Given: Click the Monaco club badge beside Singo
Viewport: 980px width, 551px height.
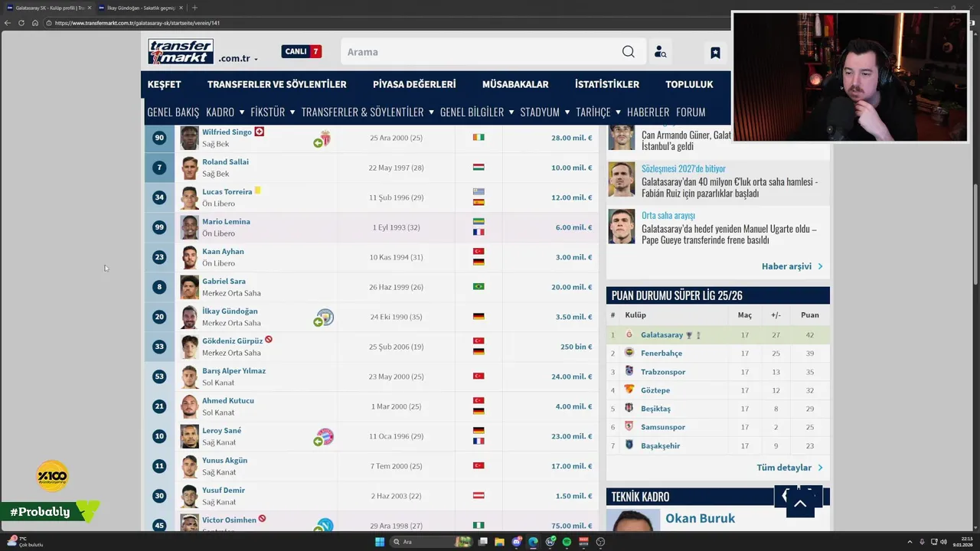Looking at the screenshot, I should coord(325,138).
